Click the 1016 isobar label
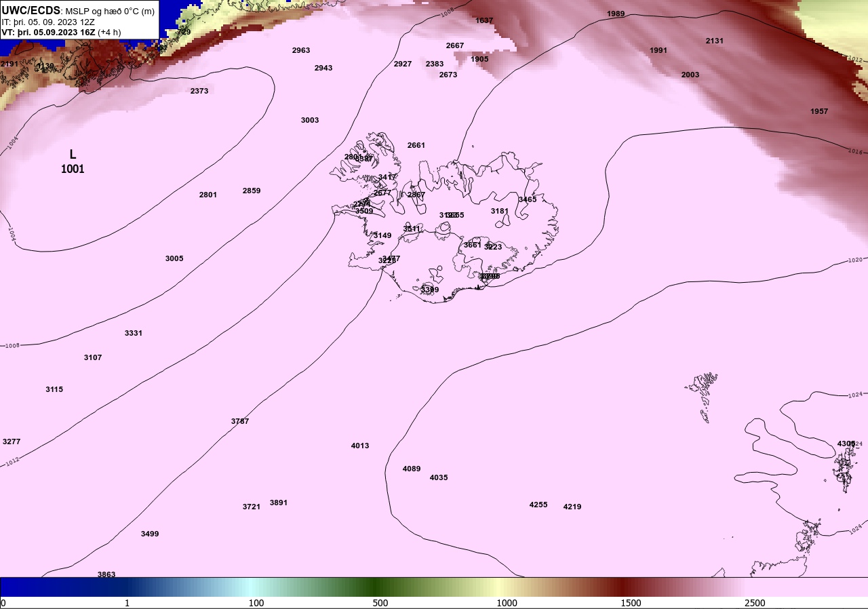 point(856,151)
